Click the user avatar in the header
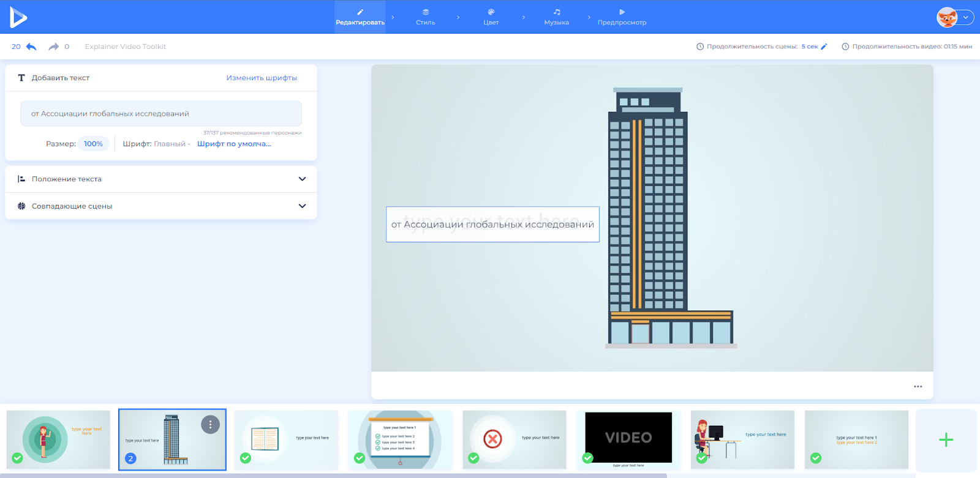Screen dimensions: 980x478 click(947, 17)
